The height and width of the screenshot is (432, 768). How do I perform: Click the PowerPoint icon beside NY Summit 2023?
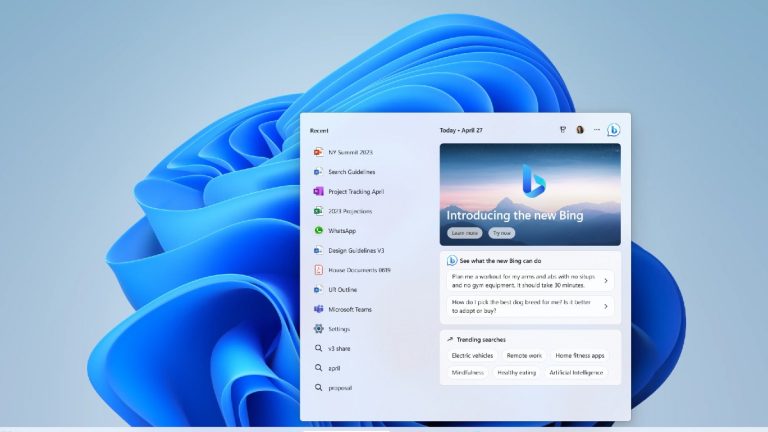click(x=318, y=152)
